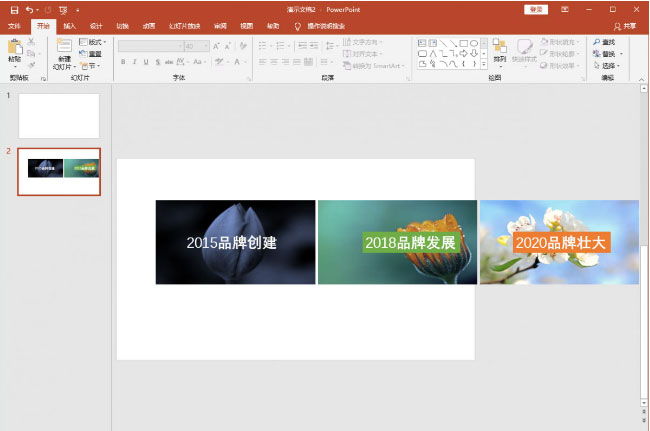Open the undo history dropdown arrow
This screenshot has width=650, height=431.
(37, 10)
